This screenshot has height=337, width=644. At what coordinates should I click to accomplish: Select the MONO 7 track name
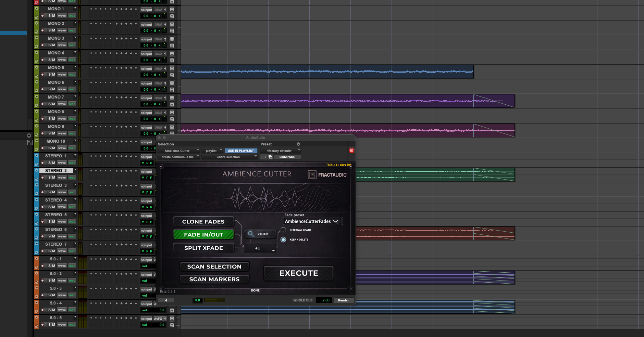(56, 97)
